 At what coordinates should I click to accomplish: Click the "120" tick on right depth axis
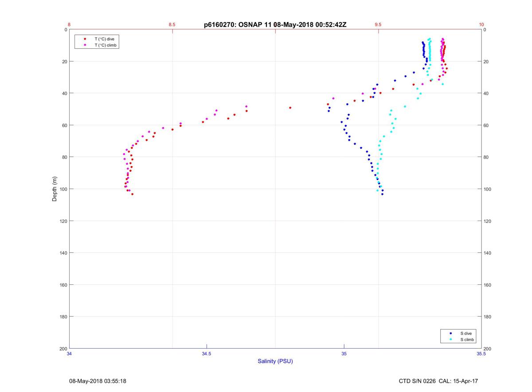pos(488,221)
